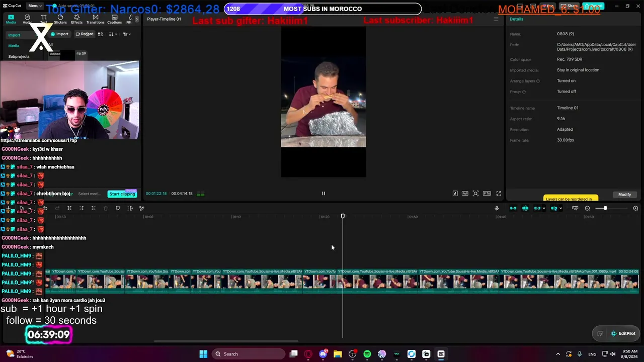Click the Start clipping button

tap(122, 194)
